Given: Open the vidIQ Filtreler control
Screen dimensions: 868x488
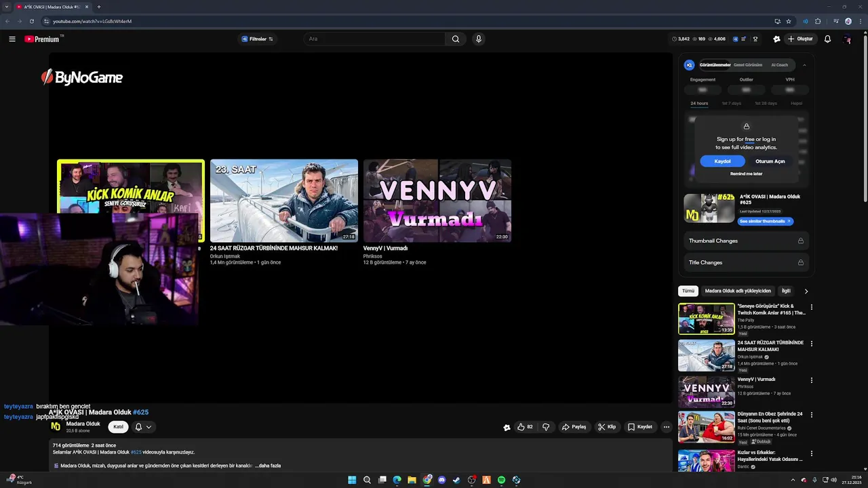Looking at the screenshot, I should [x=258, y=39].
